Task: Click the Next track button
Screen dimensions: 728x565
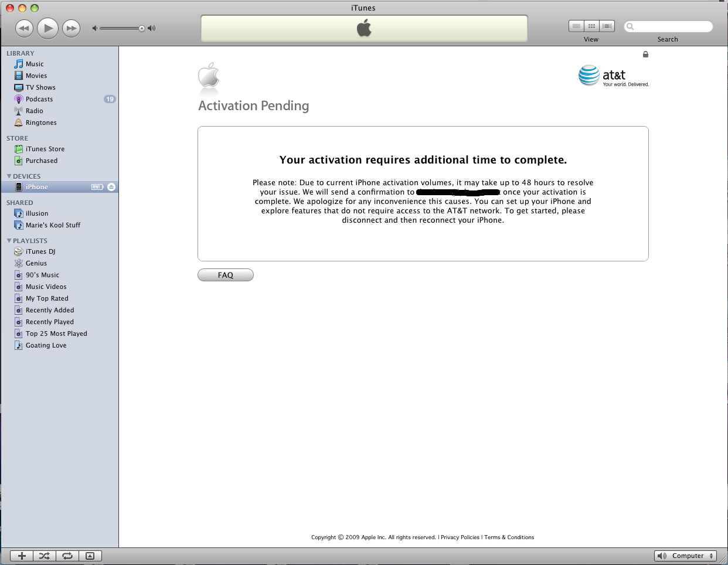Action: (72, 28)
